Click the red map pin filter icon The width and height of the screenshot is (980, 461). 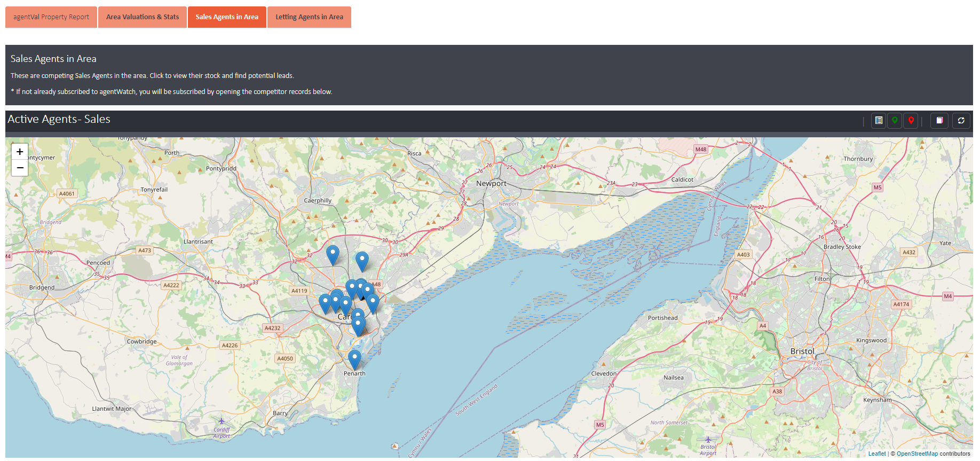tap(911, 121)
